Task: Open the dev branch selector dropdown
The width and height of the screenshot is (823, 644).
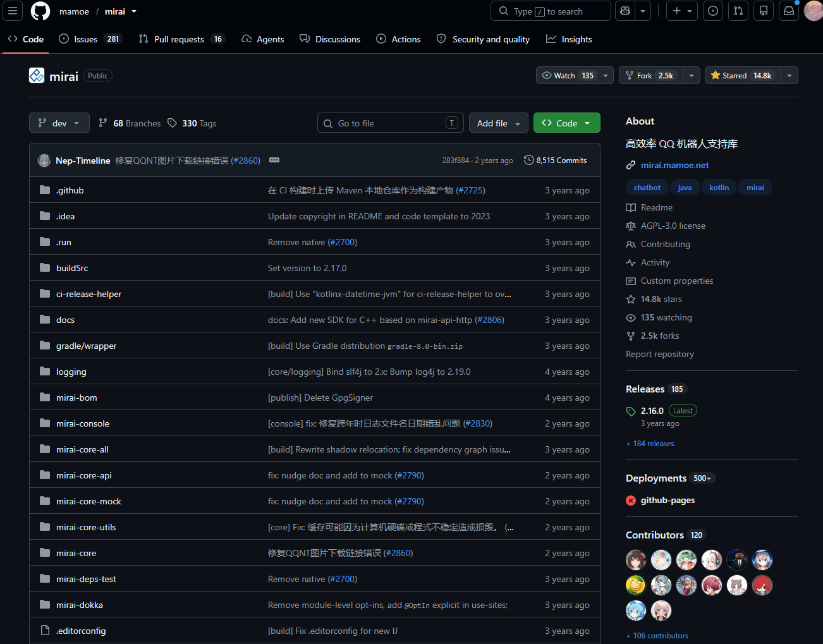Action: [x=59, y=123]
